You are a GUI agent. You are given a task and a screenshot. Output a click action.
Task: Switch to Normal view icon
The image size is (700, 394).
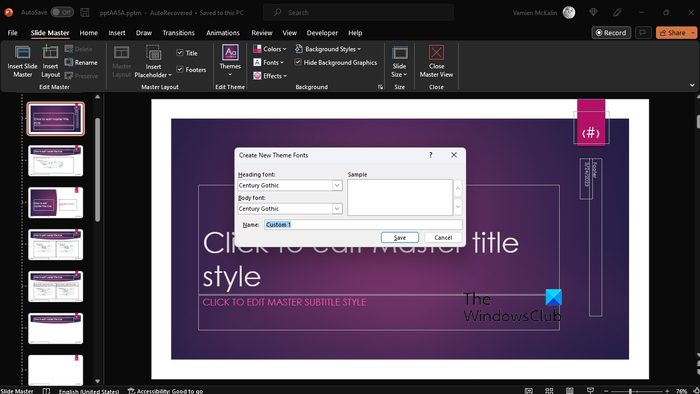pyautogui.click(x=529, y=391)
